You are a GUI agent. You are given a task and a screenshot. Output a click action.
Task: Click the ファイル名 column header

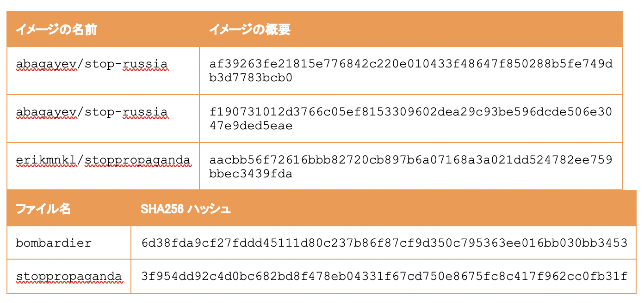click(43, 209)
